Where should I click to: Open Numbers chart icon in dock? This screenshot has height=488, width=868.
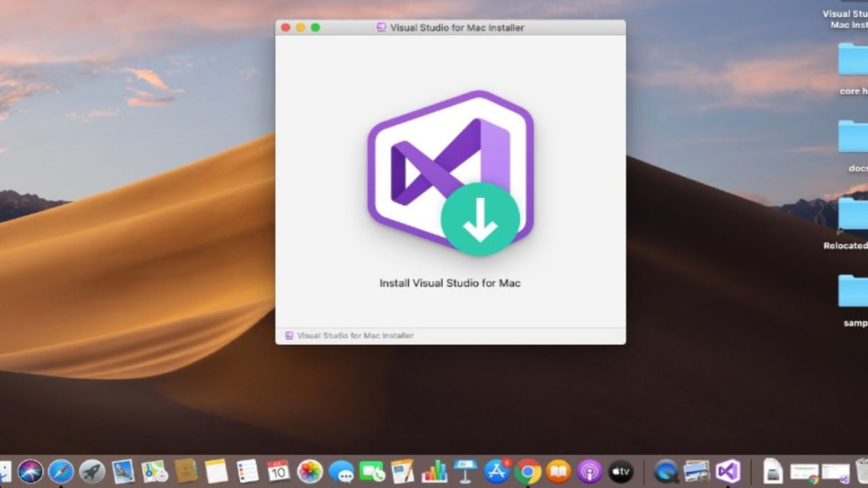434,470
